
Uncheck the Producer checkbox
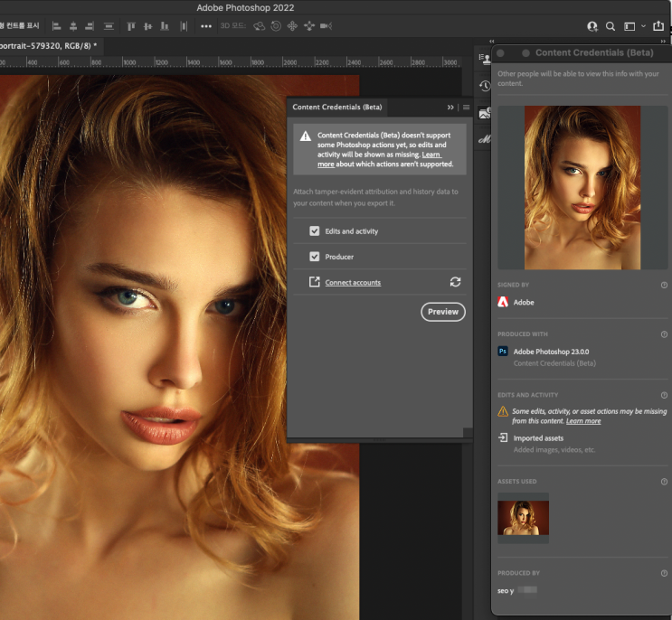click(315, 257)
